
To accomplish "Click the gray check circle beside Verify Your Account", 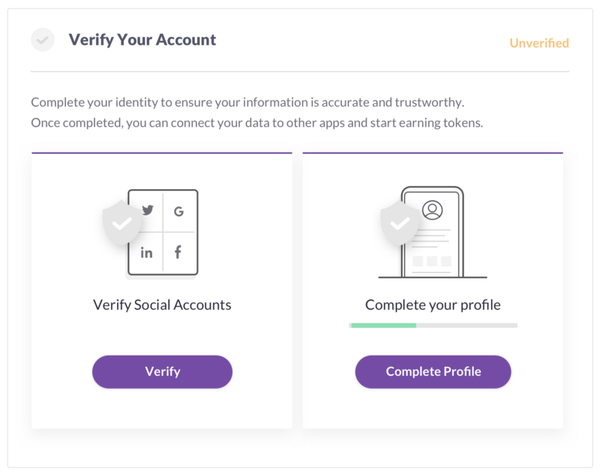I will 42,40.
